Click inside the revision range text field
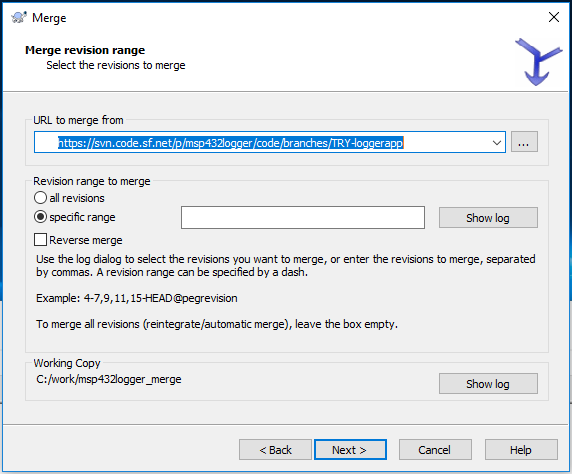 [303, 217]
